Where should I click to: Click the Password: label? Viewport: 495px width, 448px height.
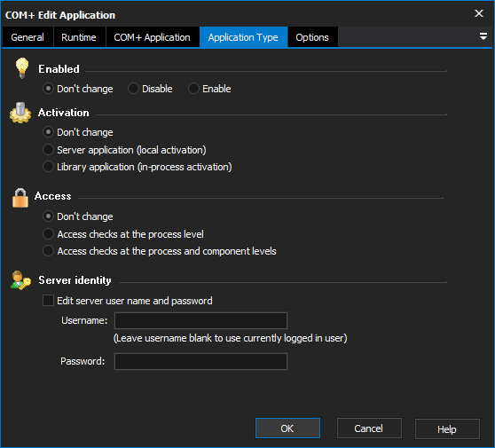[x=82, y=361]
